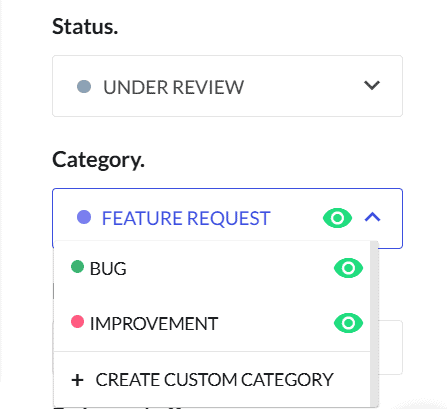
Task: Click the UNDER REVIEW status text
Action: (173, 87)
